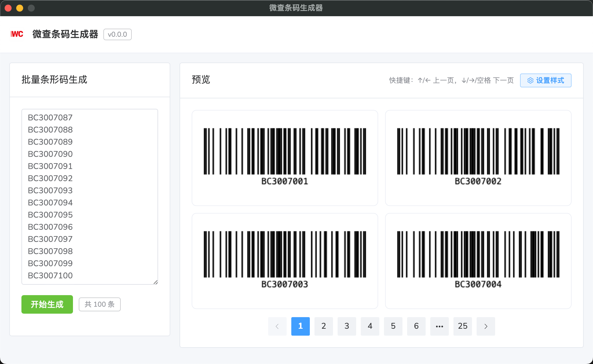Click the right chevron for next page
The height and width of the screenshot is (364, 593).
486,326
